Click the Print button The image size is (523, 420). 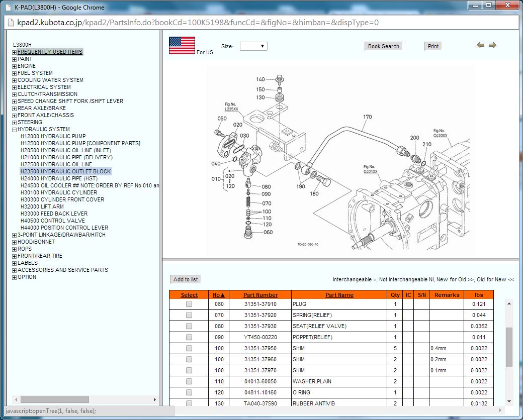click(433, 46)
